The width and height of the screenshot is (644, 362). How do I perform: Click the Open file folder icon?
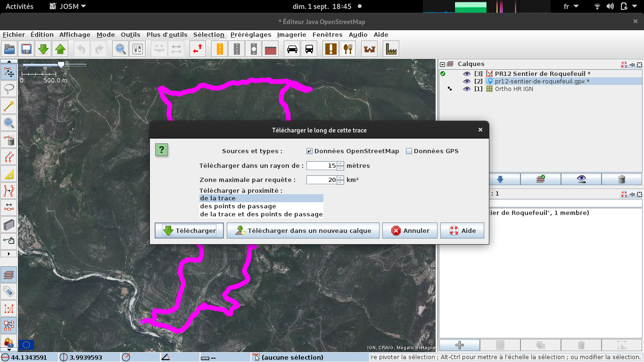point(9,49)
